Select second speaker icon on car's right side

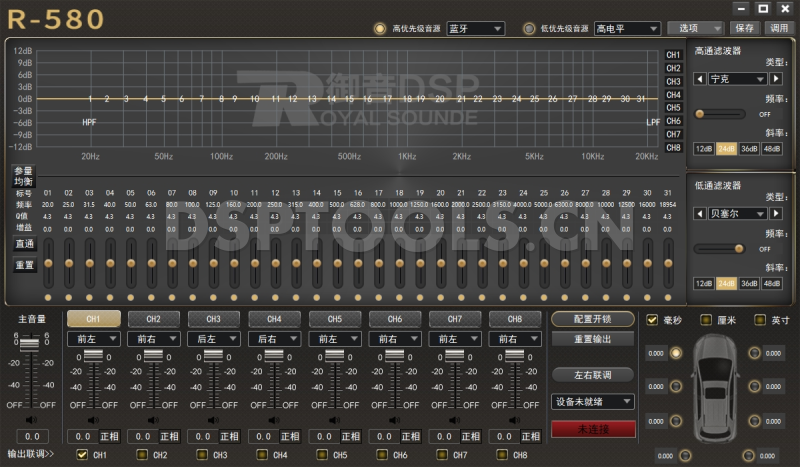point(755,386)
